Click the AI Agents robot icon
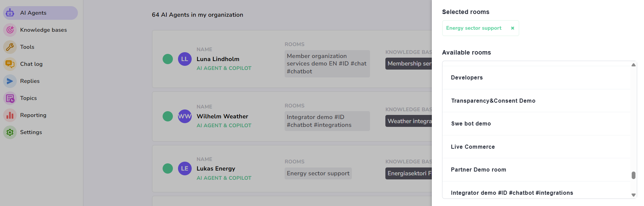This screenshot has width=644, height=206. click(x=10, y=13)
